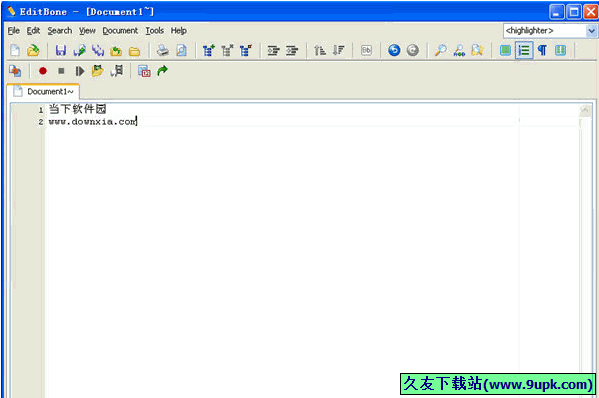Open the Tools menu

154,31
